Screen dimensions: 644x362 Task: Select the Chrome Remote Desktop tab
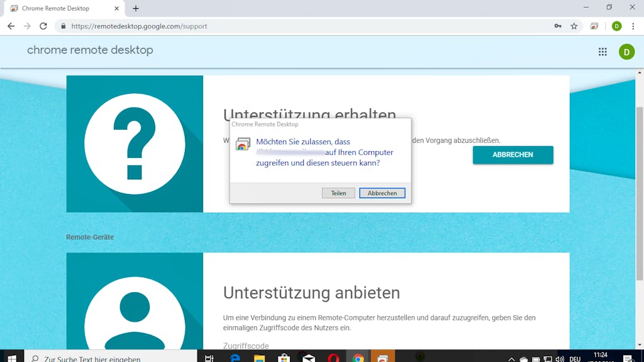[x=64, y=8]
